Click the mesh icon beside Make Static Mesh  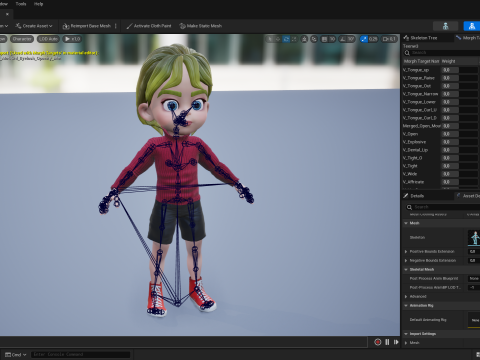[182, 26]
